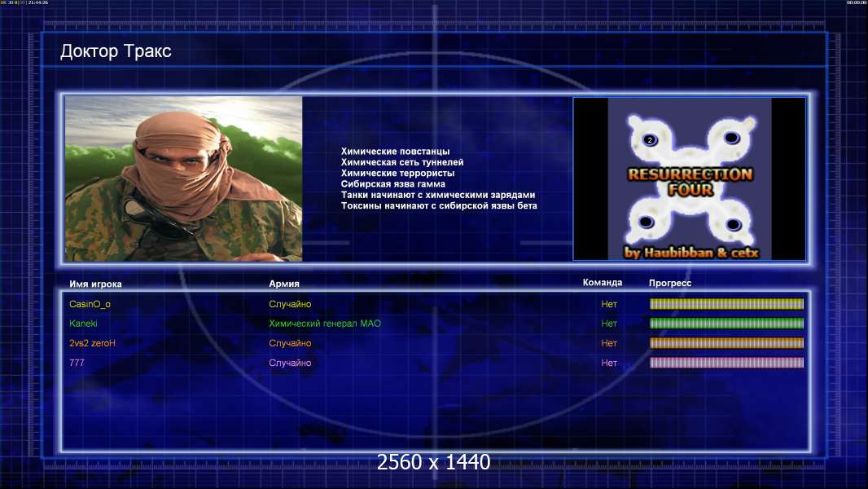Click the 'Химические повстанцы' line

tap(395, 152)
